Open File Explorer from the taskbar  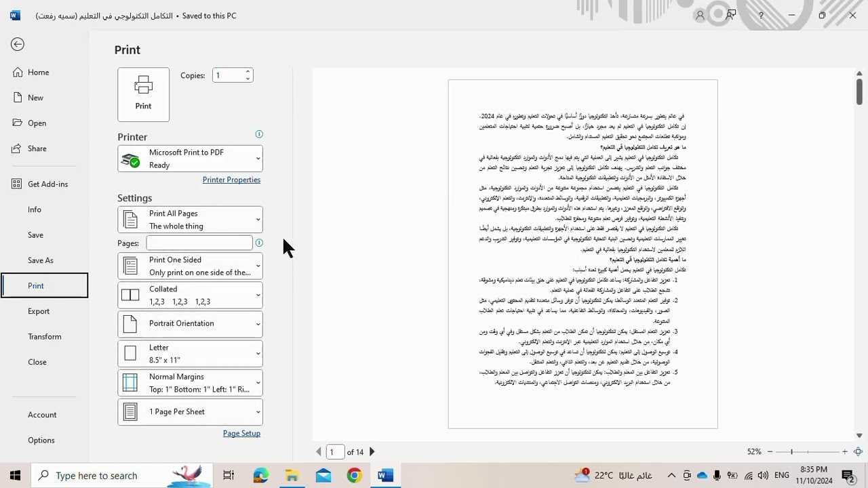(292, 476)
